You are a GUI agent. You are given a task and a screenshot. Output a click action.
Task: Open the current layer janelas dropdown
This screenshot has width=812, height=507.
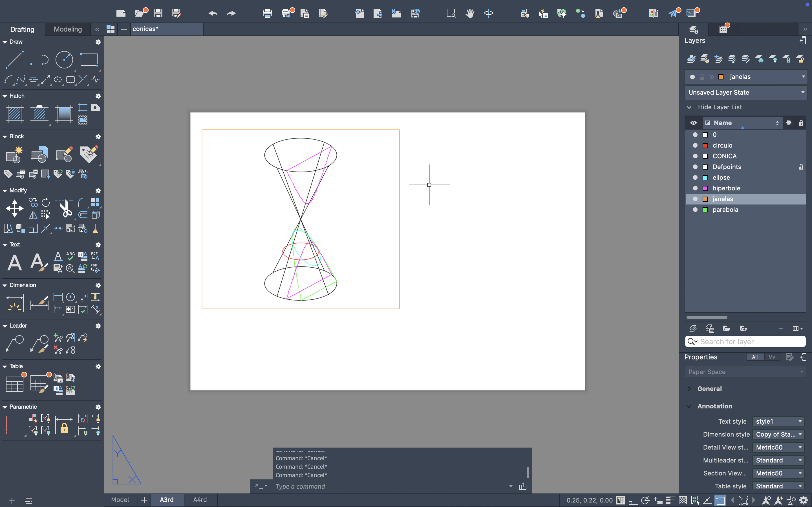tap(803, 77)
